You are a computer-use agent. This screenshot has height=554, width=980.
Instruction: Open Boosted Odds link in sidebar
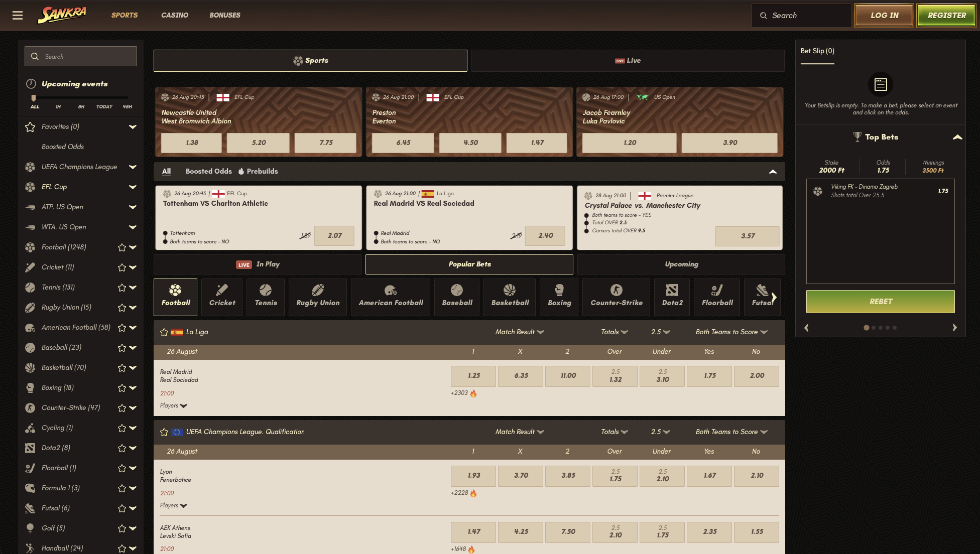(63, 147)
